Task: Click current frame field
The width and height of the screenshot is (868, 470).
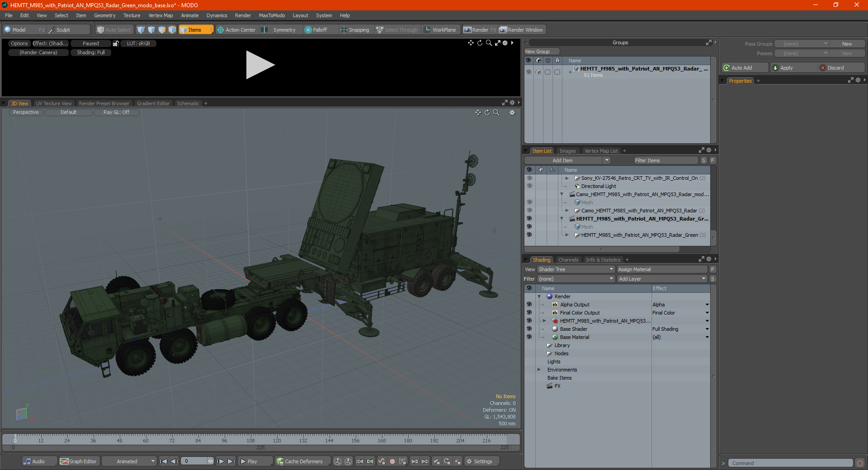Action: pyautogui.click(x=197, y=461)
